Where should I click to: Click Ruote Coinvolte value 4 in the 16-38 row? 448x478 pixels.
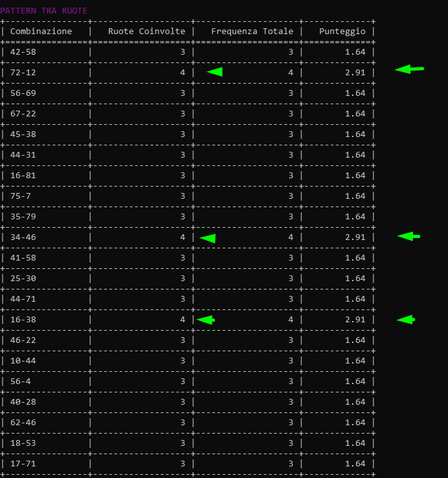[183, 320]
